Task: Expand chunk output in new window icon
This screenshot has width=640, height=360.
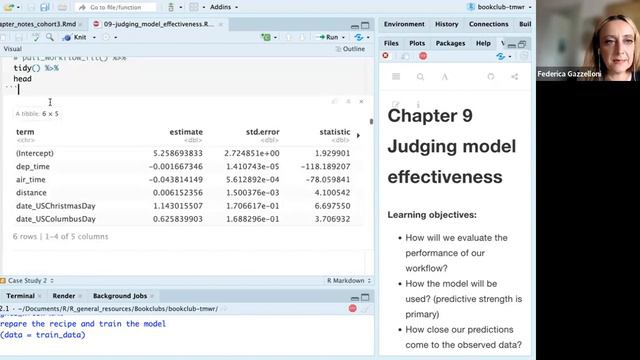Action: click(x=335, y=102)
